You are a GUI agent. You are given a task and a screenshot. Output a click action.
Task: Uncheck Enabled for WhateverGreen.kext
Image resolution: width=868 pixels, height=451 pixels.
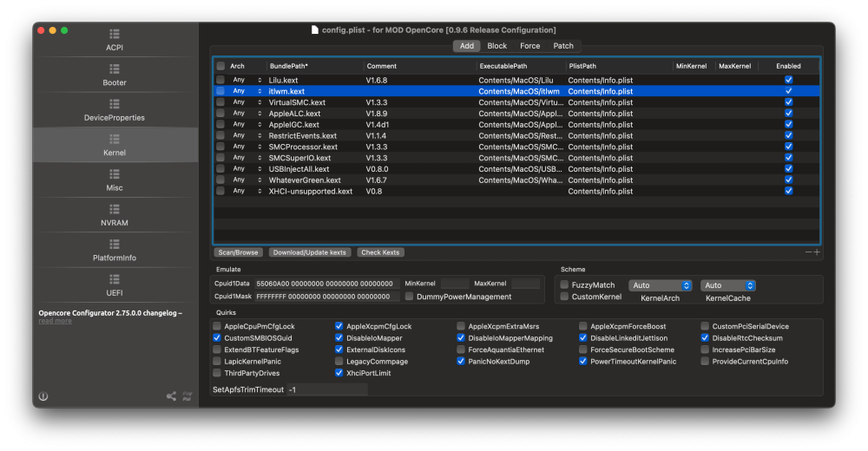click(x=788, y=180)
